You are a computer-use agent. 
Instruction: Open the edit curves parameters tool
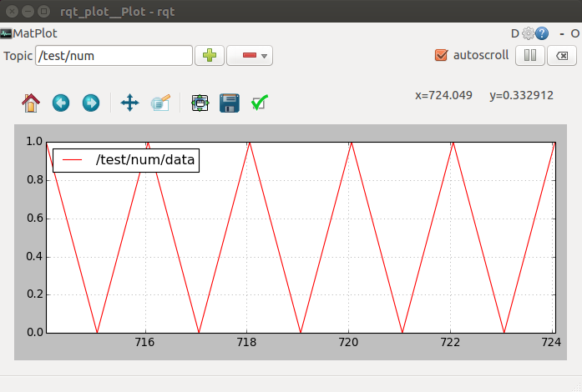tap(160, 103)
